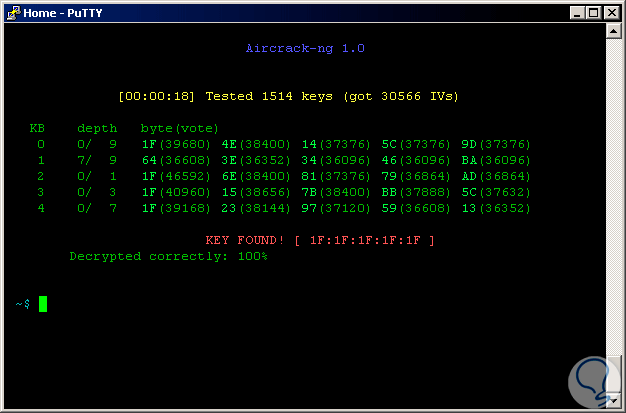Click the 64(36608) entry
The width and height of the screenshot is (626, 413).
(176, 160)
